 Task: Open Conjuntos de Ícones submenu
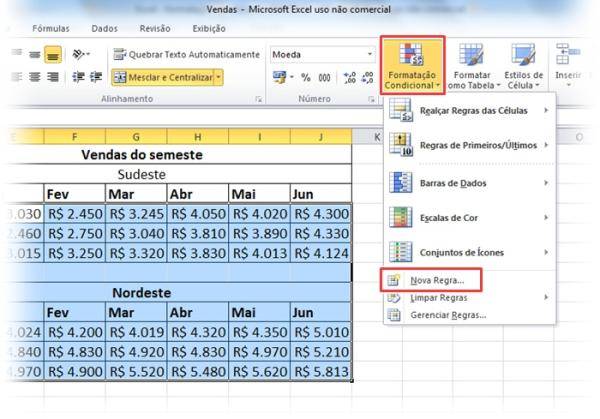click(x=470, y=252)
